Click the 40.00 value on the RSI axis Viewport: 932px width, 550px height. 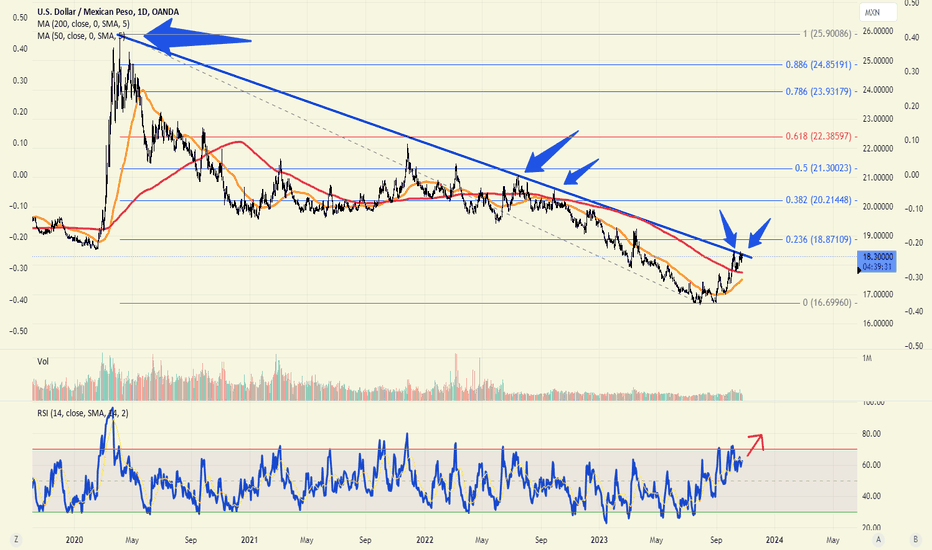coord(871,496)
